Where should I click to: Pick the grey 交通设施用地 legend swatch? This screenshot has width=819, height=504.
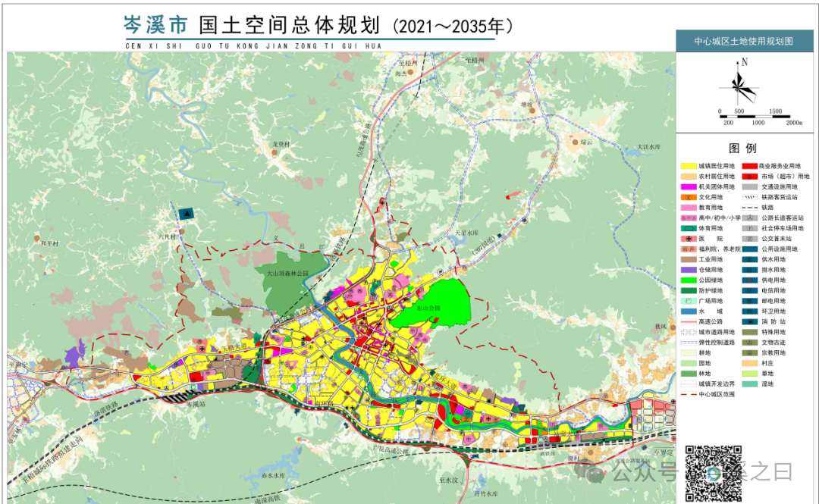point(750,187)
